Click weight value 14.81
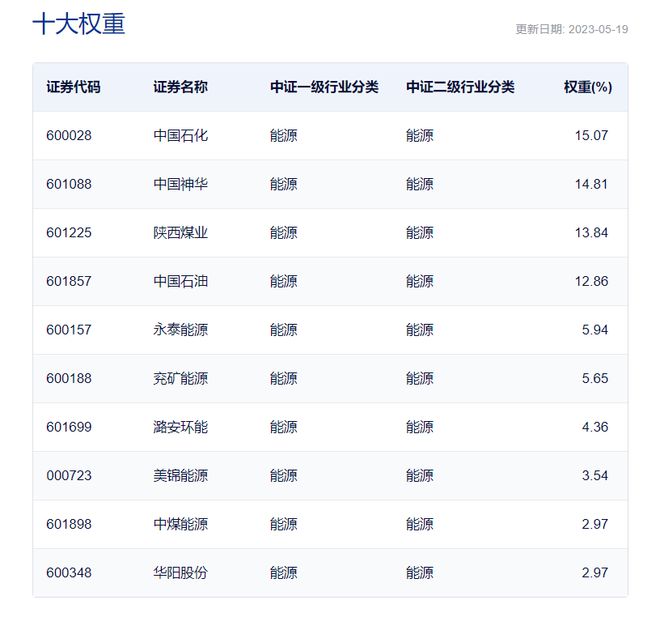This screenshot has width=660, height=617. [x=591, y=184]
